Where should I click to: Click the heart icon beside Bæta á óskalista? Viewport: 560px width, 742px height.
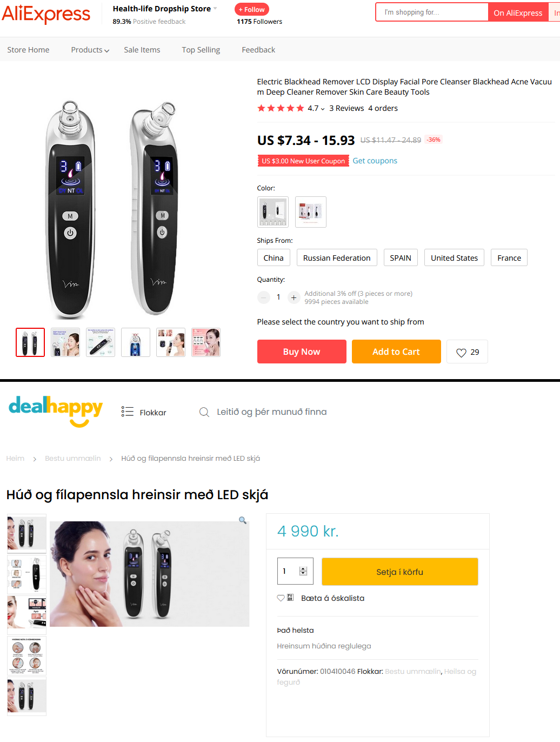281,598
